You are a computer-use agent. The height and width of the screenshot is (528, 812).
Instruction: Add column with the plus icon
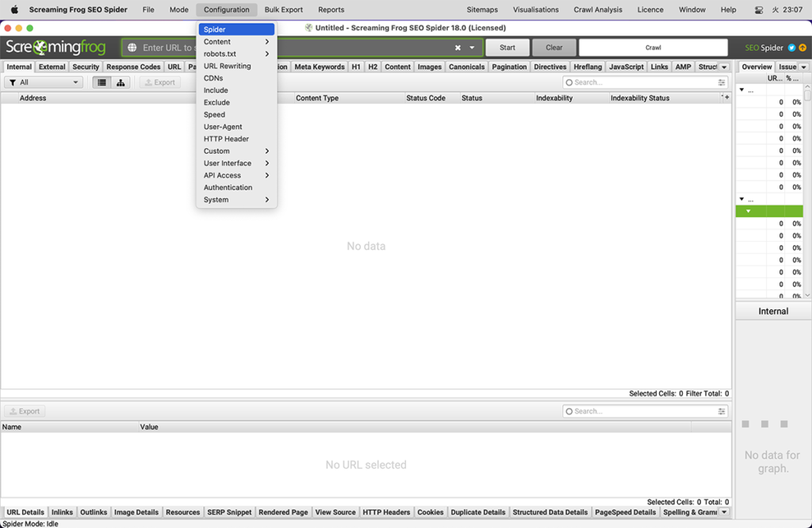coord(726,98)
